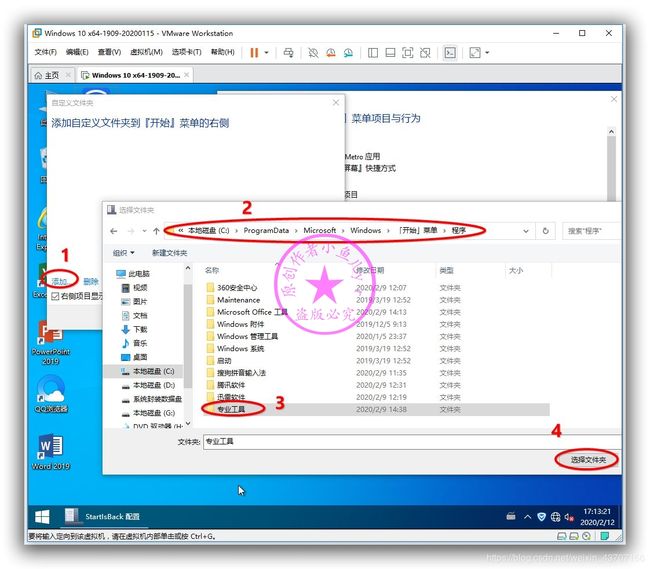The image size is (650, 569).
Task: Click ProgramData in the address path
Action: 266,230
